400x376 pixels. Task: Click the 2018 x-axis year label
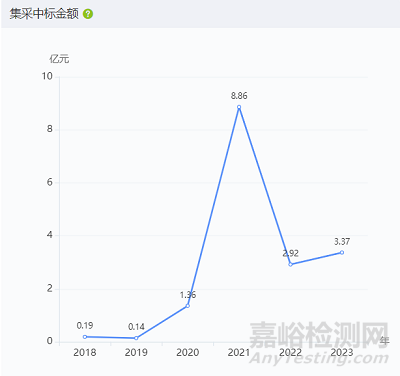[85, 352]
